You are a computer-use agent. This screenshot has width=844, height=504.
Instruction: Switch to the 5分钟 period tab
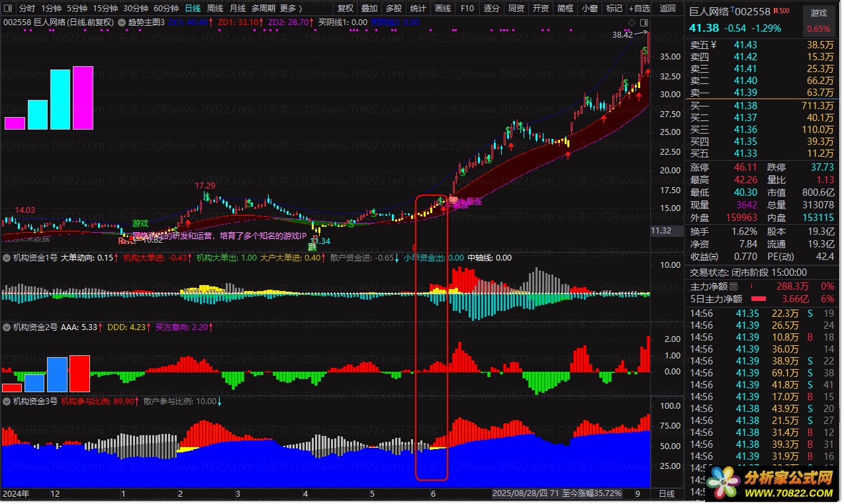point(77,9)
